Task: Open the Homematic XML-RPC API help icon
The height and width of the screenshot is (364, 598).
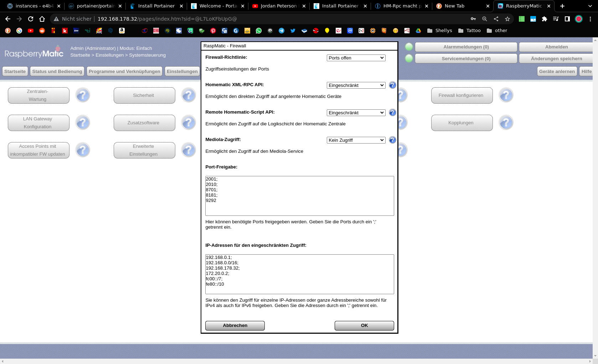Action: tap(392, 85)
